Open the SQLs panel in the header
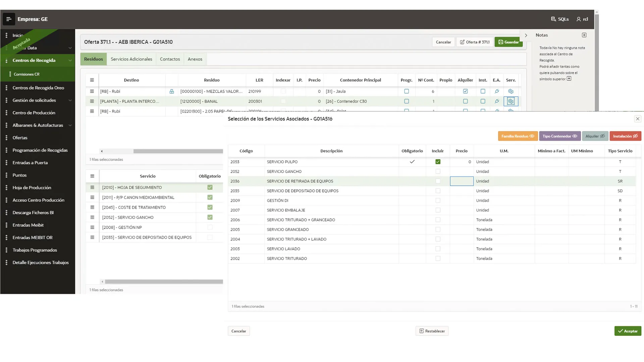This screenshot has height=362, width=644. tap(559, 19)
